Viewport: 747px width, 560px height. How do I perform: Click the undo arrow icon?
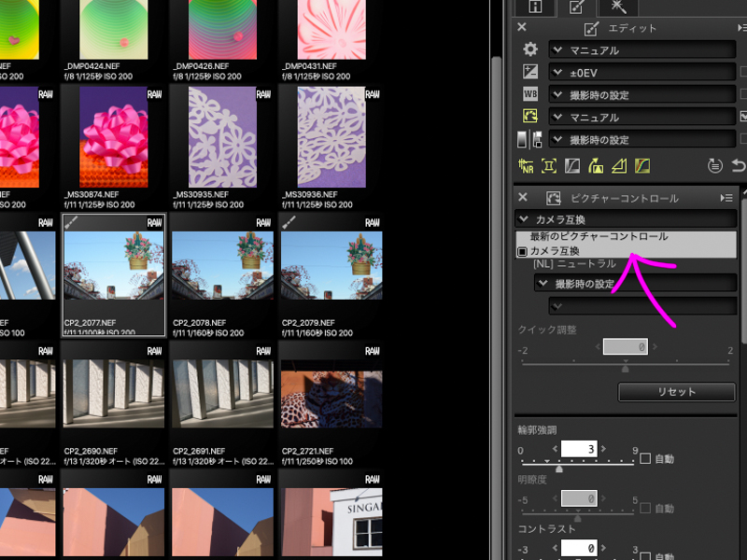(739, 166)
